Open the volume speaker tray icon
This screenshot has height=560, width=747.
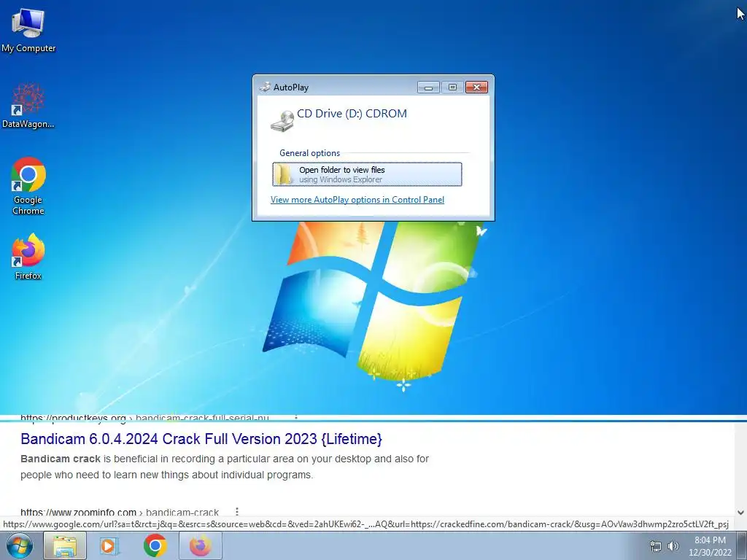(x=673, y=546)
